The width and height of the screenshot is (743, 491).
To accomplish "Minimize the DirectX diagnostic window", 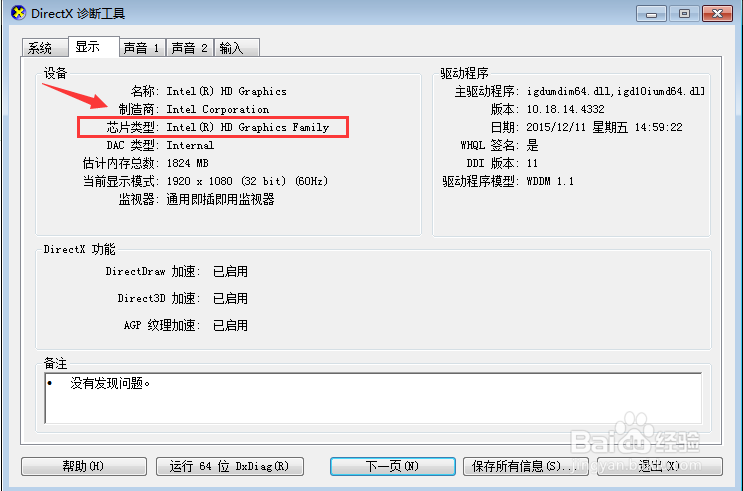I will point(652,14).
